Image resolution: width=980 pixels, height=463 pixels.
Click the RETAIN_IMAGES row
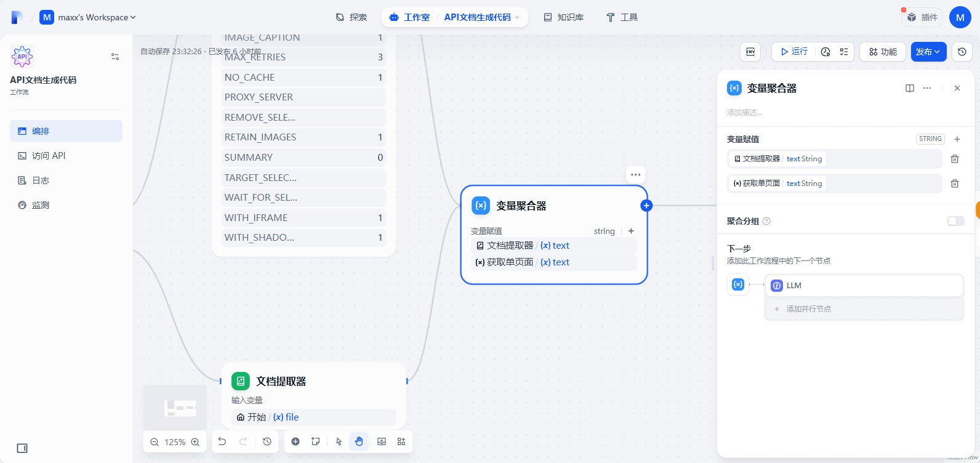click(x=303, y=137)
